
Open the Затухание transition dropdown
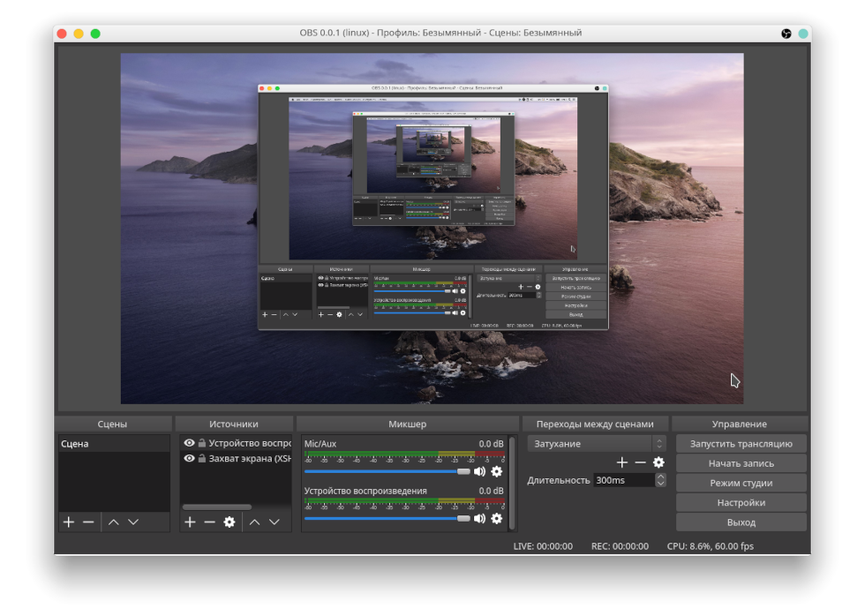tap(597, 443)
